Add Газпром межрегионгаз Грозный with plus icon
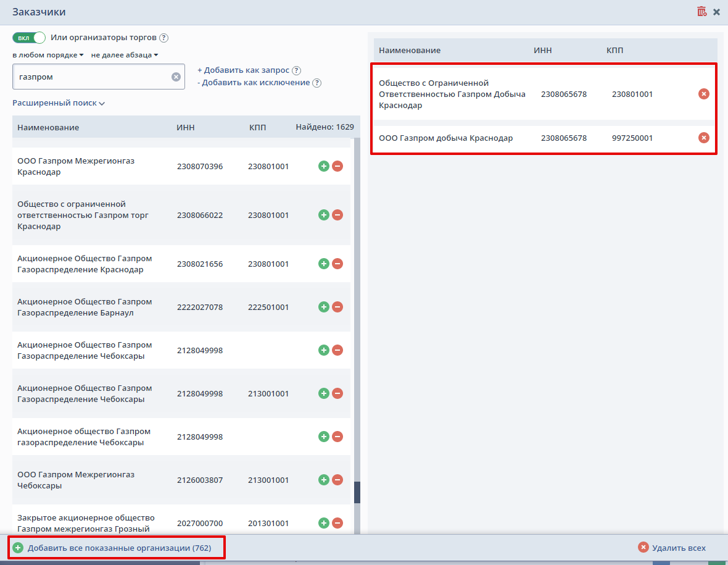This screenshot has height=565, width=728. point(324,523)
